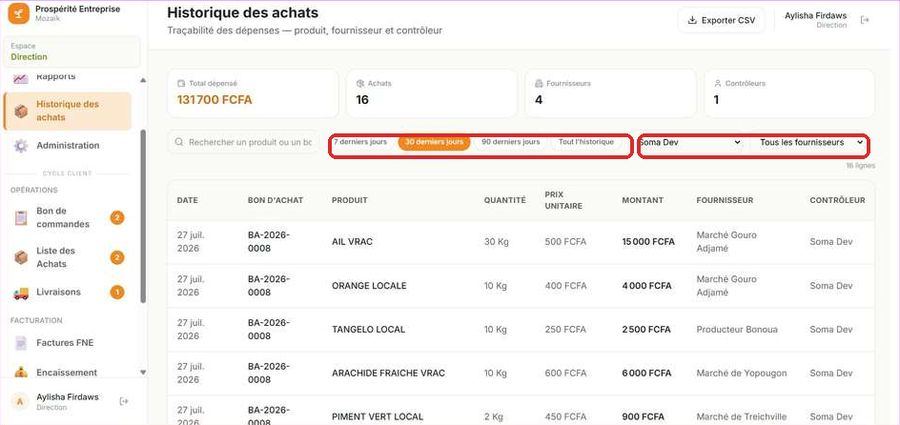The image size is (900, 425).
Task: Click the Liste des Achats box icon
Action: pyautogui.click(x=21, y=257)
